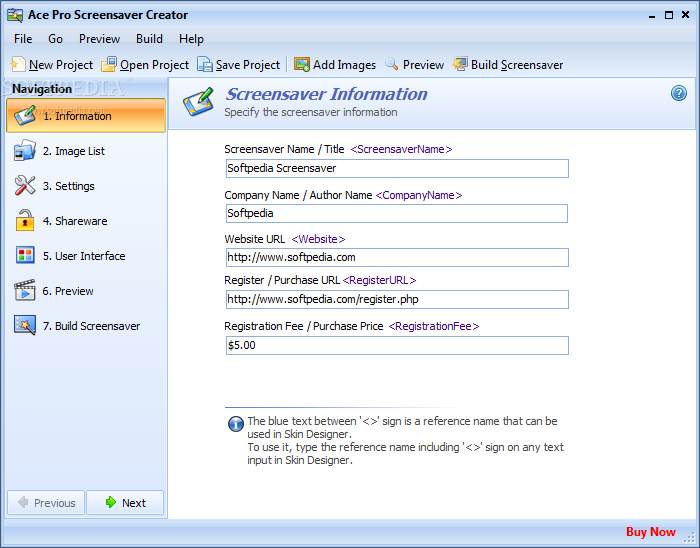Image resolution: width=700 pixels, height=548 pixels.
Task: Click the 'Screensaver Information' title heading
Action: 326,94
